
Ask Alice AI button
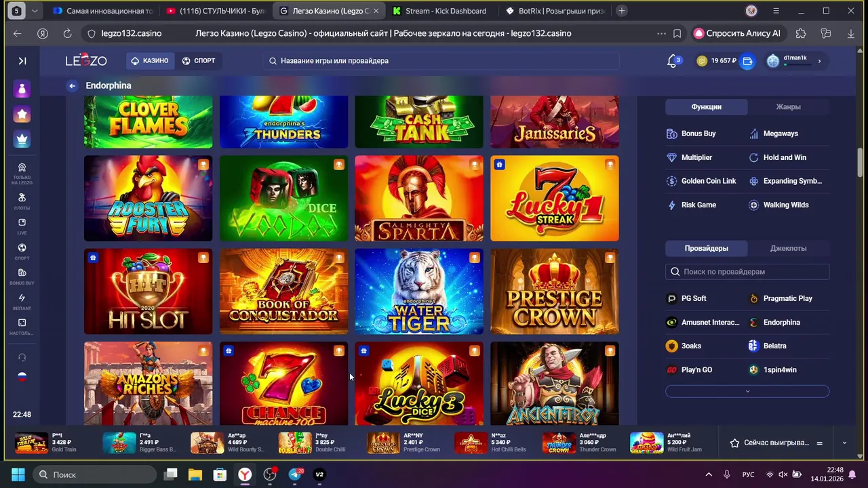pyautogui.click(x=736, y=33)
